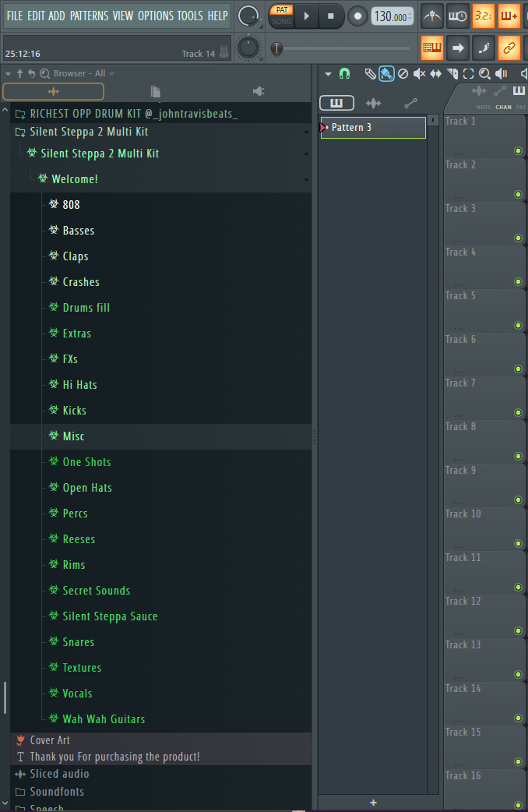Click the magnet snap icon in playlist
528x812 pixels.
pos(345,74)
